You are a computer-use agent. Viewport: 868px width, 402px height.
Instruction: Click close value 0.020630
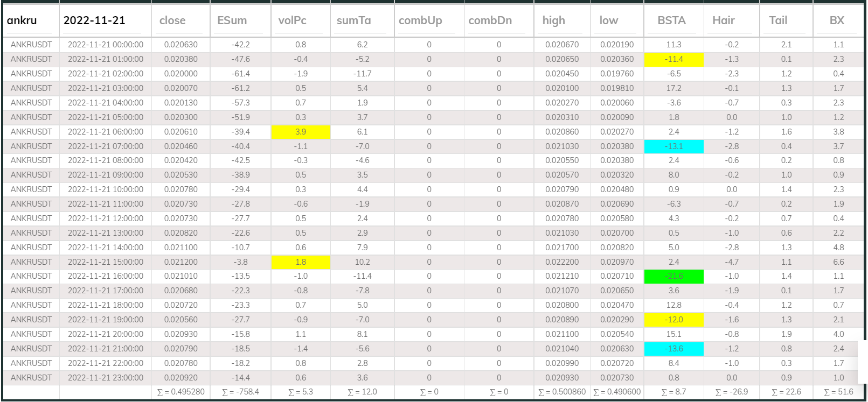(x=180, y=45)
